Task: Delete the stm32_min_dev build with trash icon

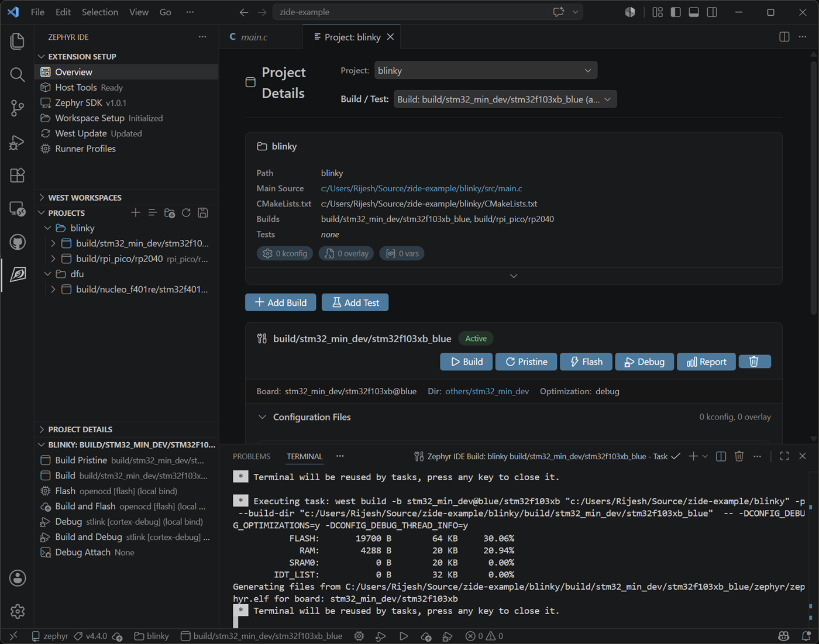Action: (755, 361)
